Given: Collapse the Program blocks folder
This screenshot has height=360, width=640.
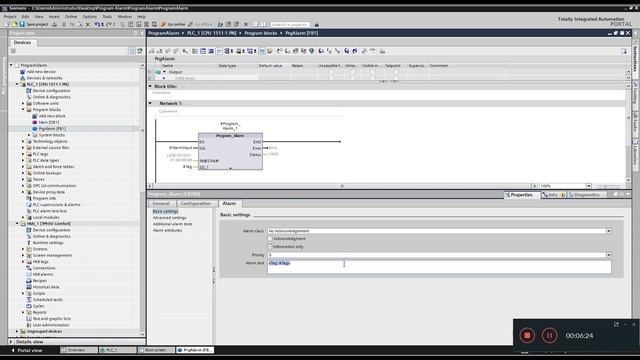Looking at the screenshot, I should (23, 110).
